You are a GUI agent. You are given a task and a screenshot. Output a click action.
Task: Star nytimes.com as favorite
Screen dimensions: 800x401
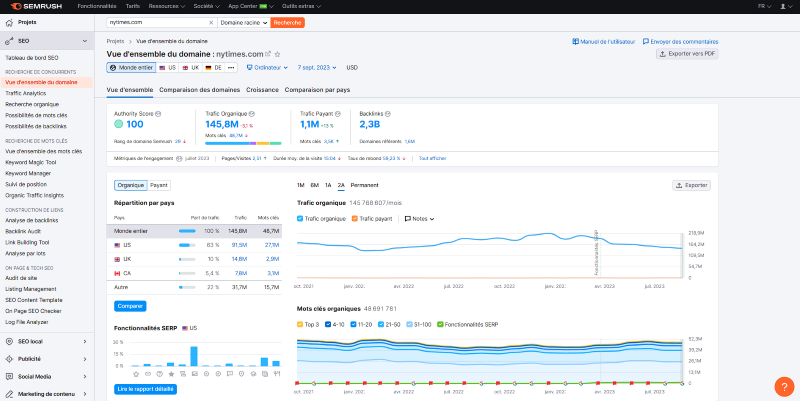(278, 54)
